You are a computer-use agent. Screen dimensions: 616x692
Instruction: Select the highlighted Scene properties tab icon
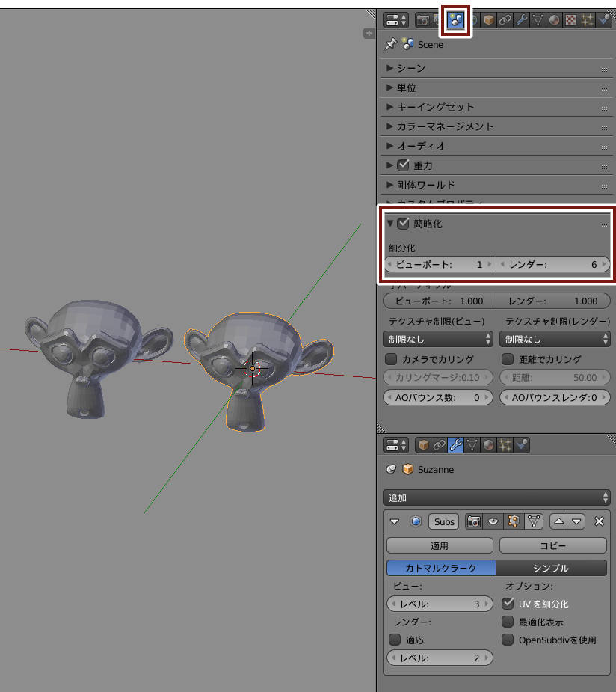[x=455, y=20]
